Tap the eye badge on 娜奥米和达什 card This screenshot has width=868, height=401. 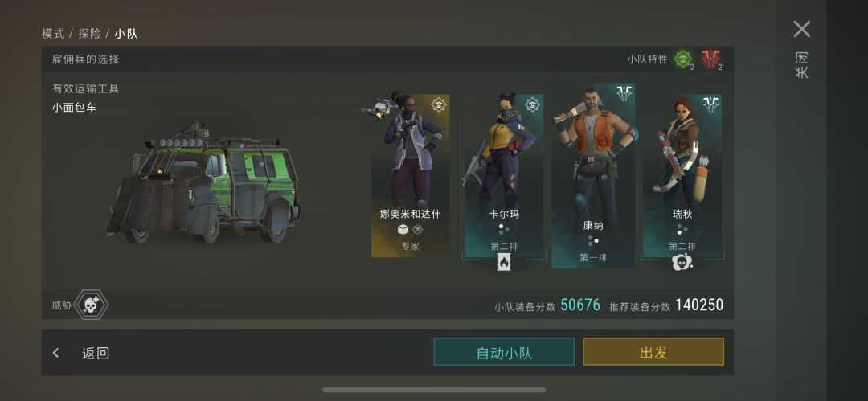(439, 104)
